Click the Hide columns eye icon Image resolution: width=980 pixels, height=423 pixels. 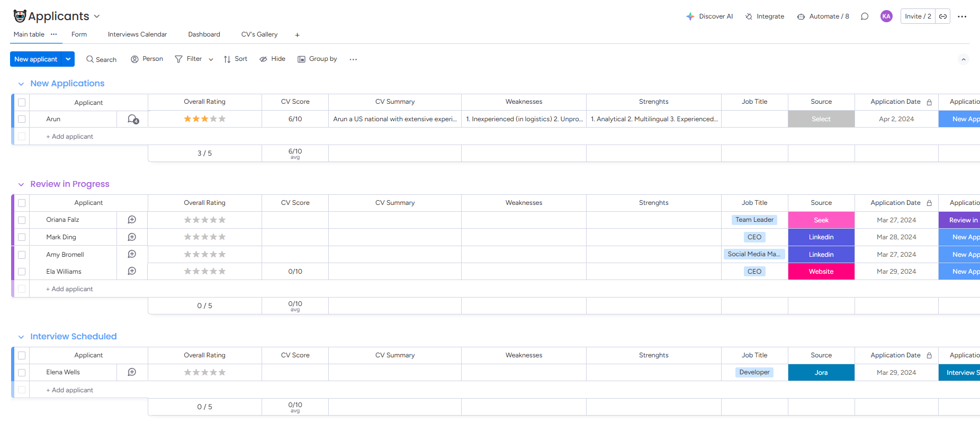click(x=263, y=59)
